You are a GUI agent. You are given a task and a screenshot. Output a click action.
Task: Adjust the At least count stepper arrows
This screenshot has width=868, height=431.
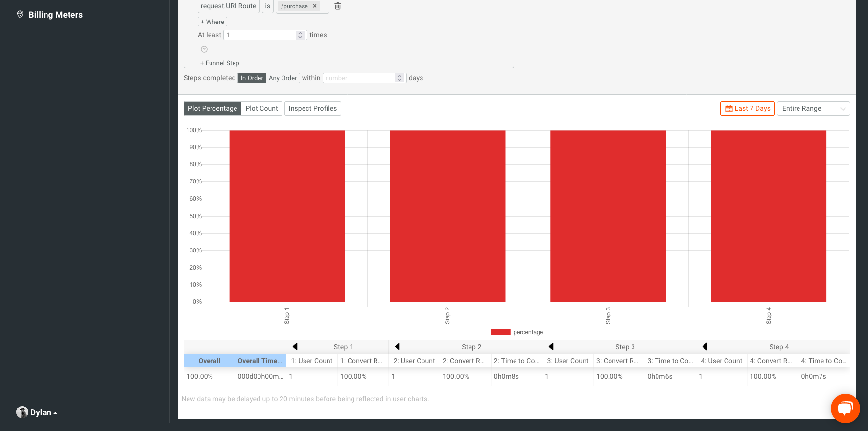click(x=300, y=35)
